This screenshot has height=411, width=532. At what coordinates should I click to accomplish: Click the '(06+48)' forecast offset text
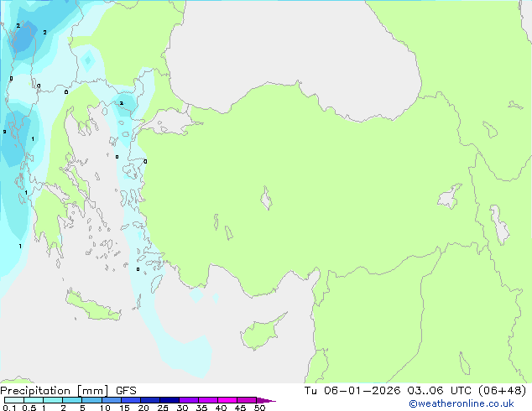click(502, 391)
